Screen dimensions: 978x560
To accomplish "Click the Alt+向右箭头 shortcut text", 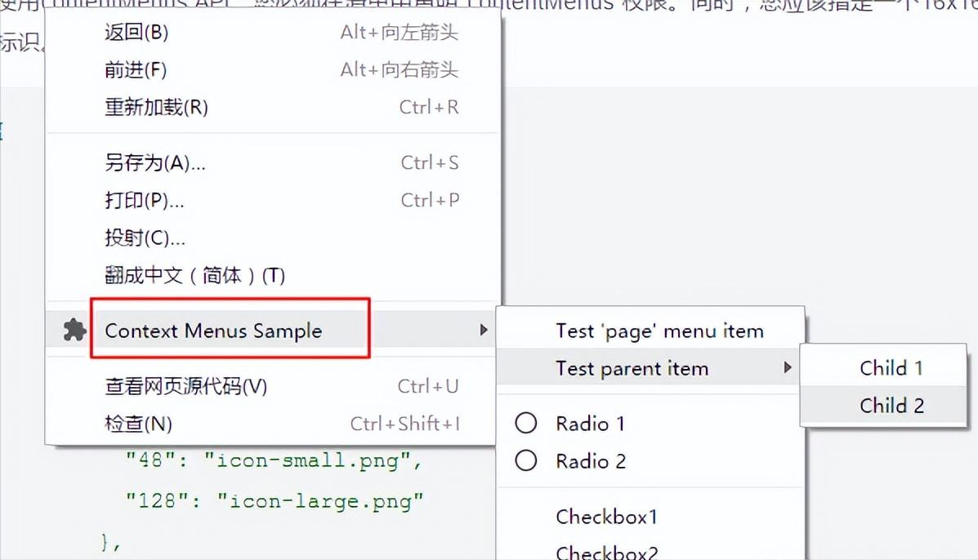I will (x=400, y=69).
